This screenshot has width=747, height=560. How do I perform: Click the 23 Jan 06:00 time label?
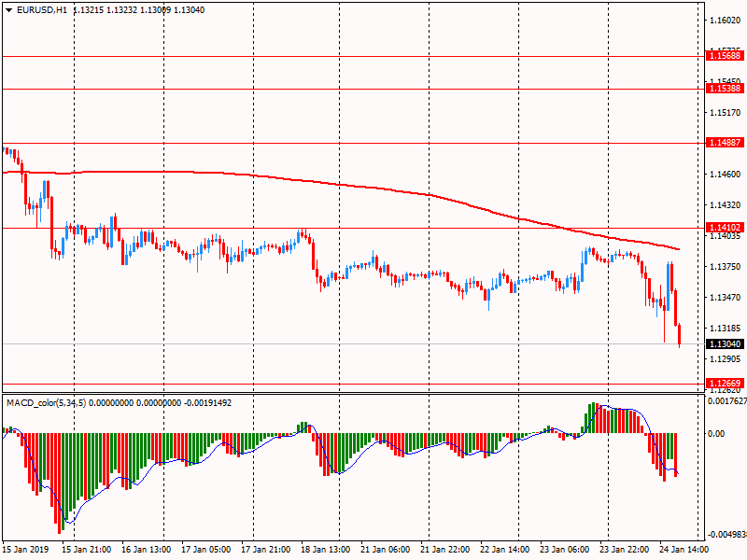(x=565, y=549)
